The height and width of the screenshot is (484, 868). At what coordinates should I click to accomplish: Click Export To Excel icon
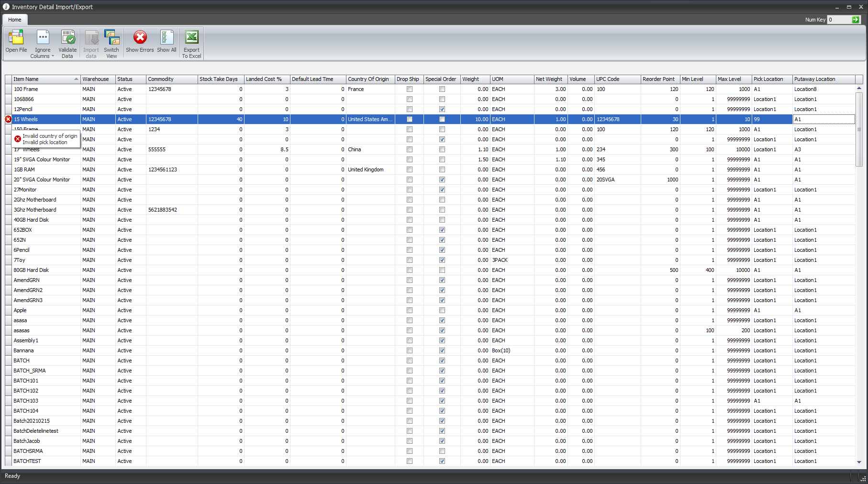click(191, 38)
